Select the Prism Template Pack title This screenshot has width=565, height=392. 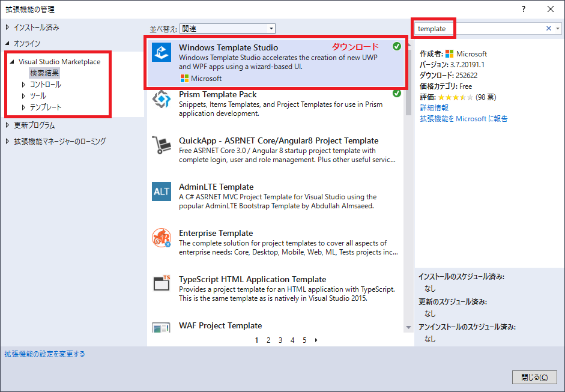pyautogui.click(x=217, y=94)
